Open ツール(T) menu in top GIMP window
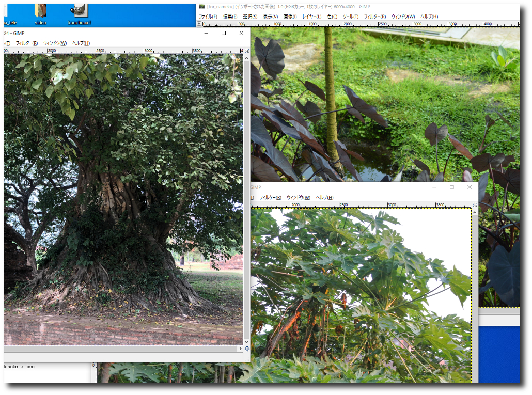The height and width of the screenshot is (395, 532). coord(351,17)
